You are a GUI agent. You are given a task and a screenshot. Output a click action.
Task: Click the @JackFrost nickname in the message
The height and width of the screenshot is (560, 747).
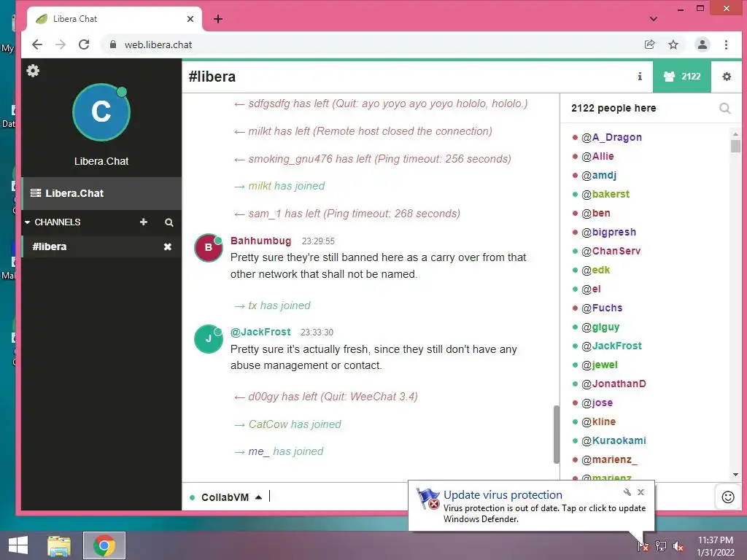[260, 332]
